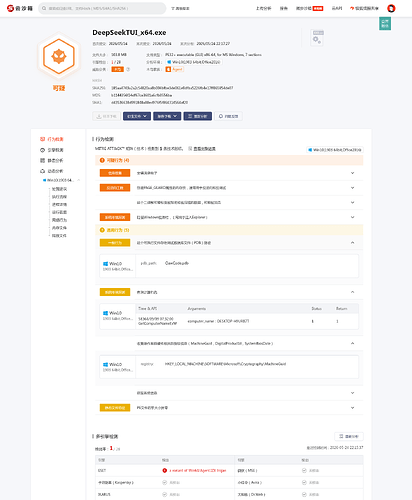Image resolution: width=412 pixels, height=500 pixels.
Task: Click the clean check icon in the MSE row
Action: click(x=304, y=470)
